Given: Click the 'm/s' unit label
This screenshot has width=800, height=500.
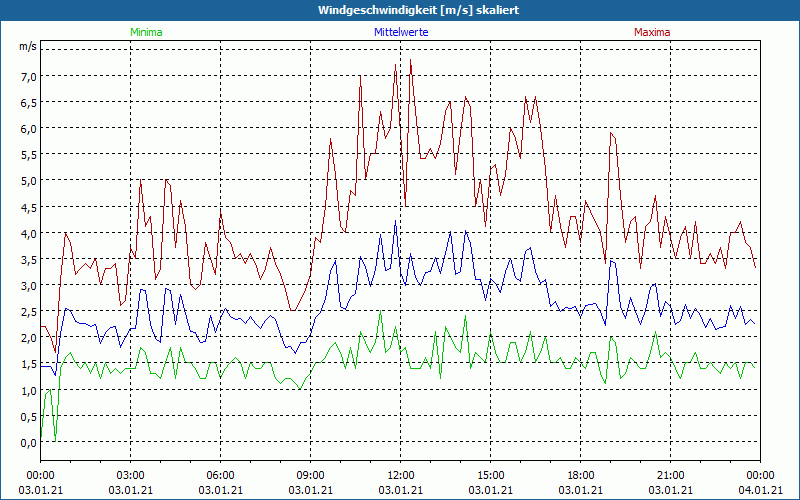Looking at the screenshot, I should 28,46.
